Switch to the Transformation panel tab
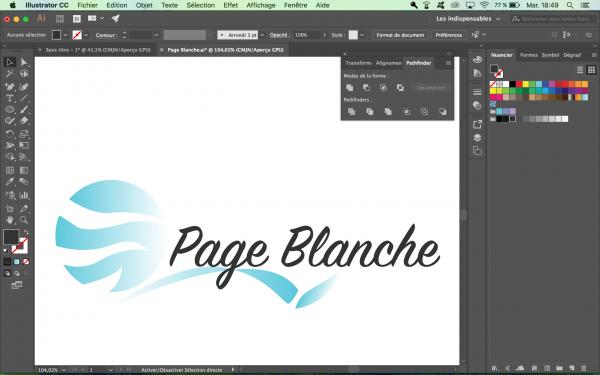The width and height of the screenshot is (600, 375). tap(358, 63)
